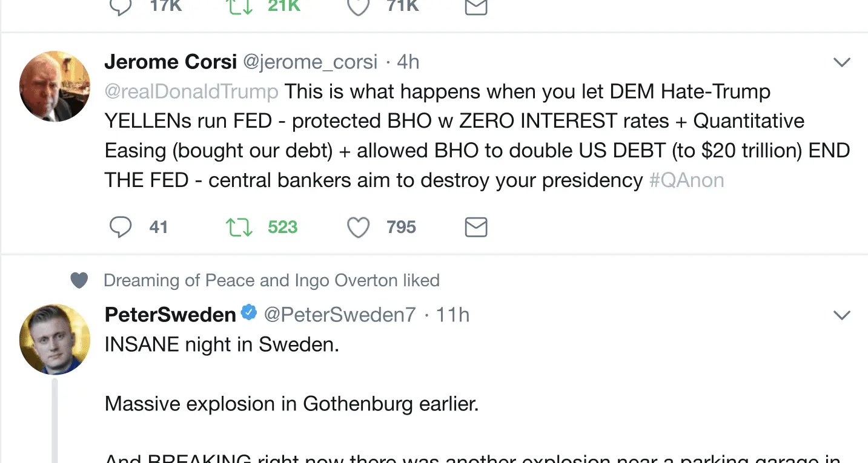
Task: Click the Jerome Corsi display name
Action: click(x=170, y=62)
